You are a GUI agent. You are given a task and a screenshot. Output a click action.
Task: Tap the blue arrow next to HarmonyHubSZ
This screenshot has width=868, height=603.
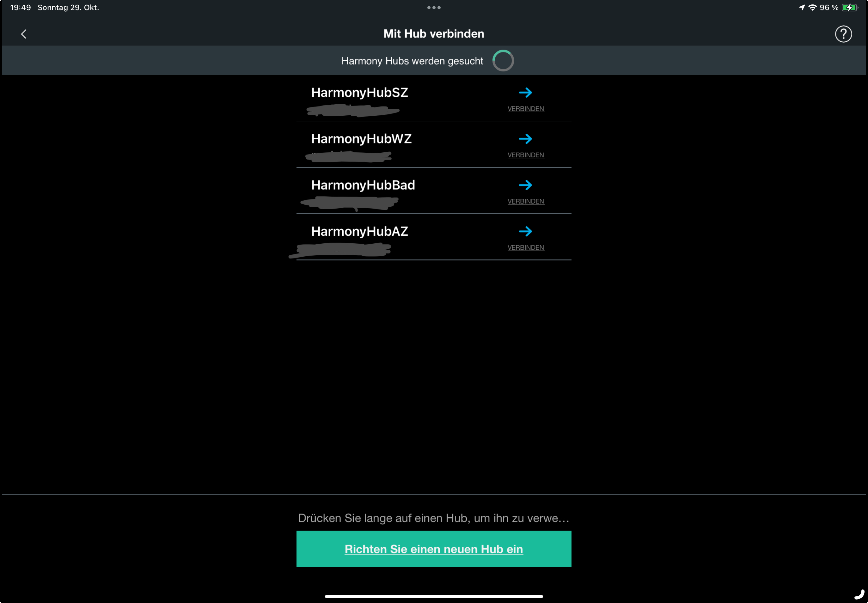coord(525,93)
